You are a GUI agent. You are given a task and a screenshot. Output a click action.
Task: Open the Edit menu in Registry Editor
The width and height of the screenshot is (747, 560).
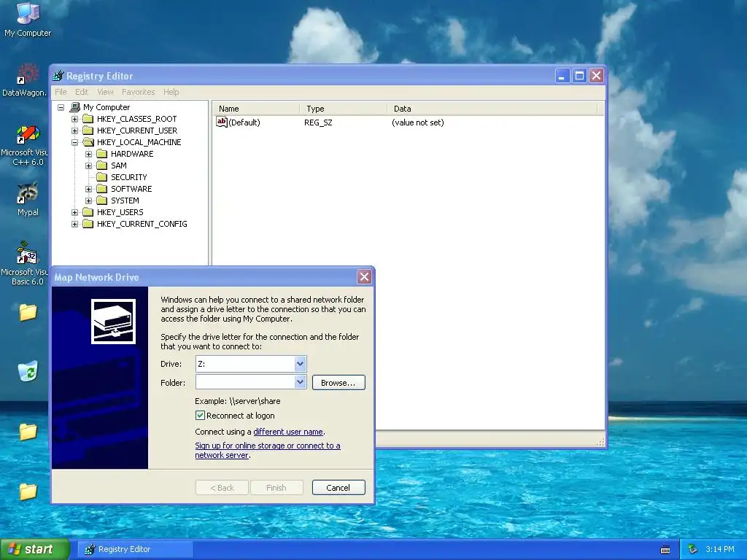click(82, 92)
